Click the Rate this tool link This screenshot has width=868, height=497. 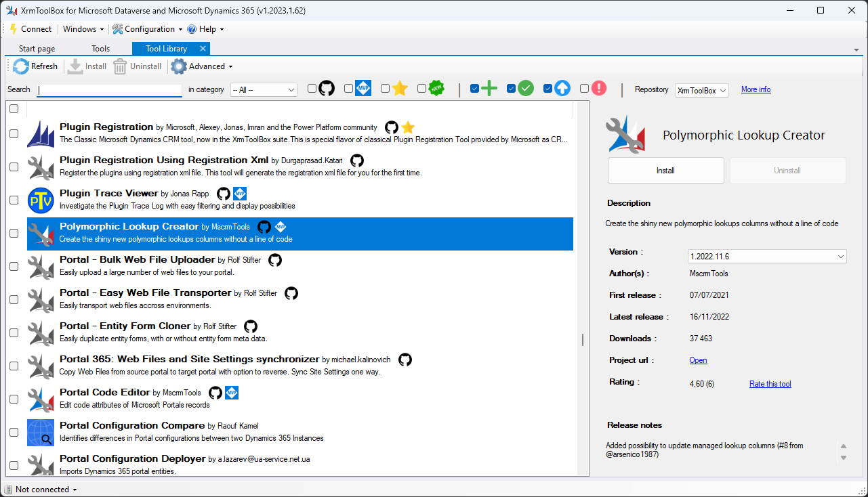point(770,384)
